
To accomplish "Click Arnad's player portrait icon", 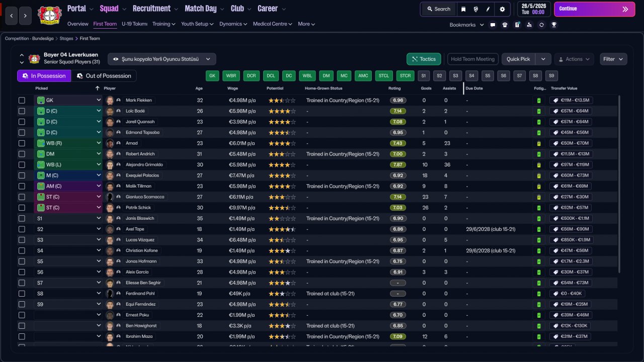I will click(110, 143).
